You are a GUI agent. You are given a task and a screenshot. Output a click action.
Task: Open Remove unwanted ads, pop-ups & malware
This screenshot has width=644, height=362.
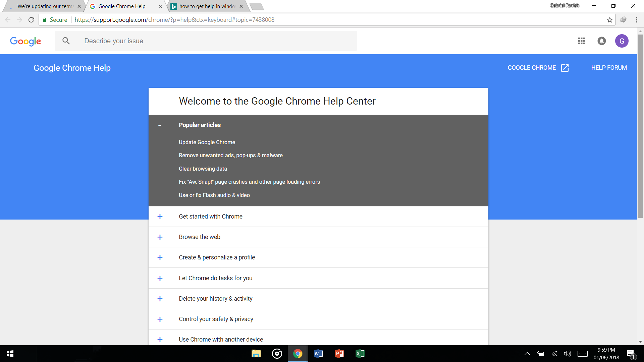[x=231, y=156]
